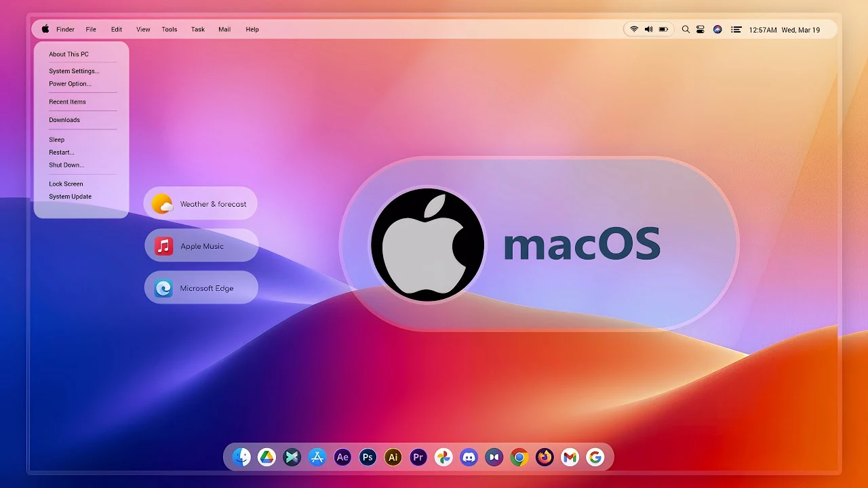Click the large macOS Apple logo circle
Viewport: 868px width, 488px height.
click(427, 245)
